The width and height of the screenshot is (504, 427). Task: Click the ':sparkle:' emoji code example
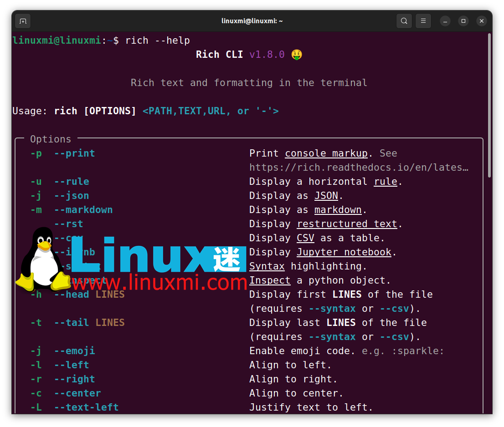coord(418,351)
